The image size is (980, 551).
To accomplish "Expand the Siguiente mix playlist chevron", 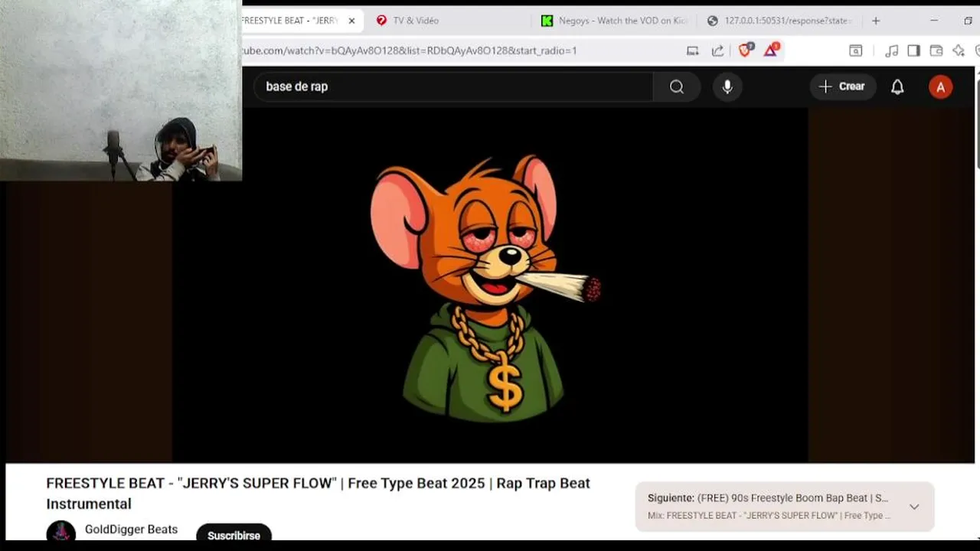I will point(914,507).
